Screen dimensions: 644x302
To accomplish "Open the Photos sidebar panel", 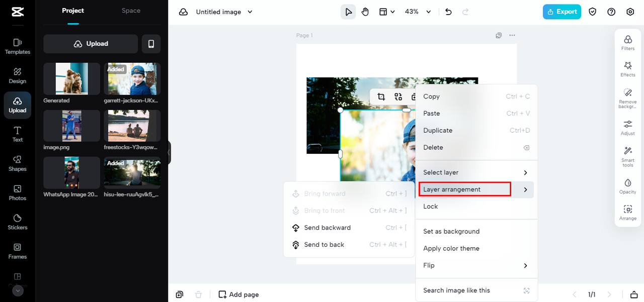I will pos(18,192).
